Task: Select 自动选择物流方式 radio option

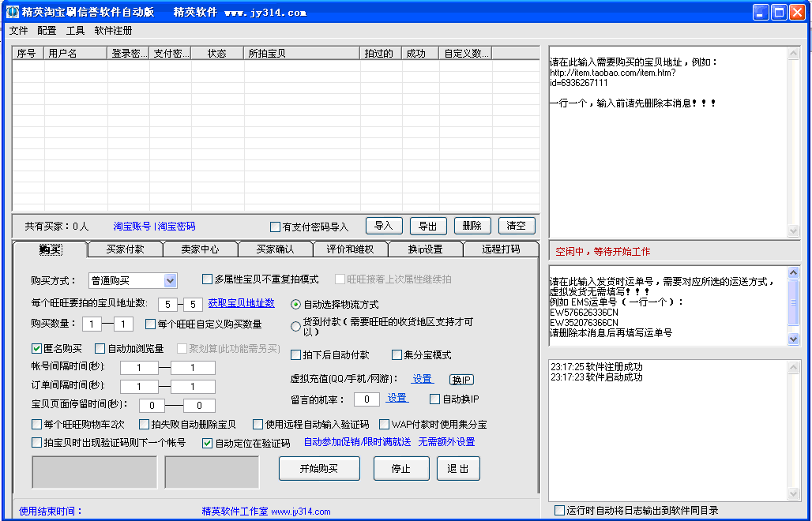Action: pos(296,304)
